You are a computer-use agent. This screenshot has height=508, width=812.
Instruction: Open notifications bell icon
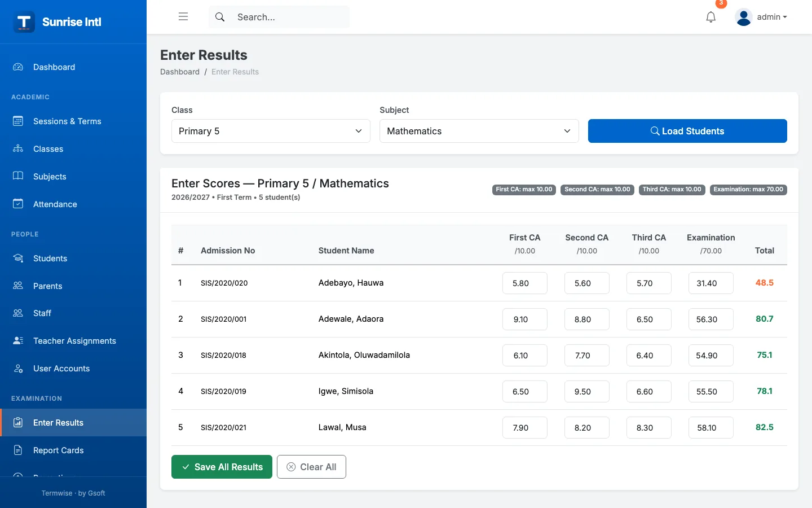tap(711, 17)
